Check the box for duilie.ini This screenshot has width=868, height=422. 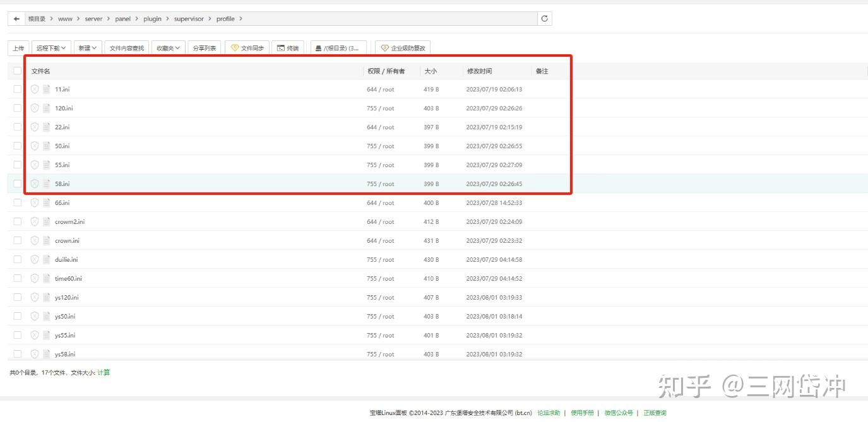(x=18, y=260)
